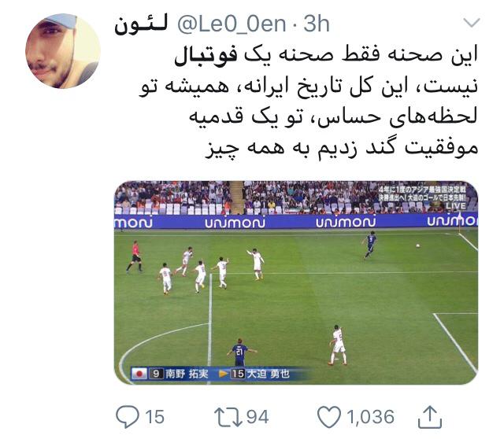Click the reply speech bubble icon
Viewport: 504px width, 439px height.
coord(128,416)
